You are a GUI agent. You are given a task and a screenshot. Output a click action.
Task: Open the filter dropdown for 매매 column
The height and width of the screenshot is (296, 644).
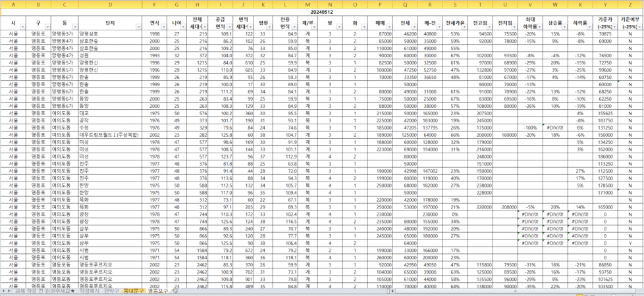click(389, 27)
